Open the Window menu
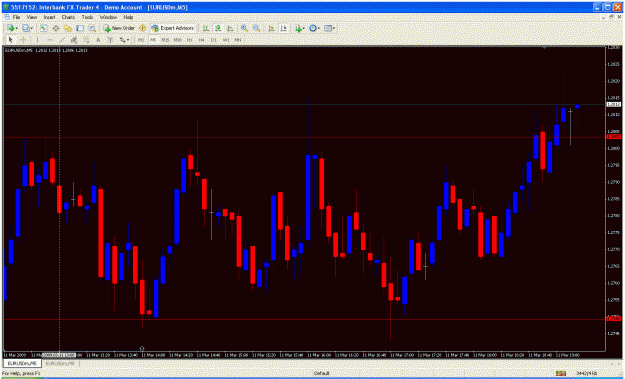This screenshot has height=379, width=625. [x=108, y=18]
